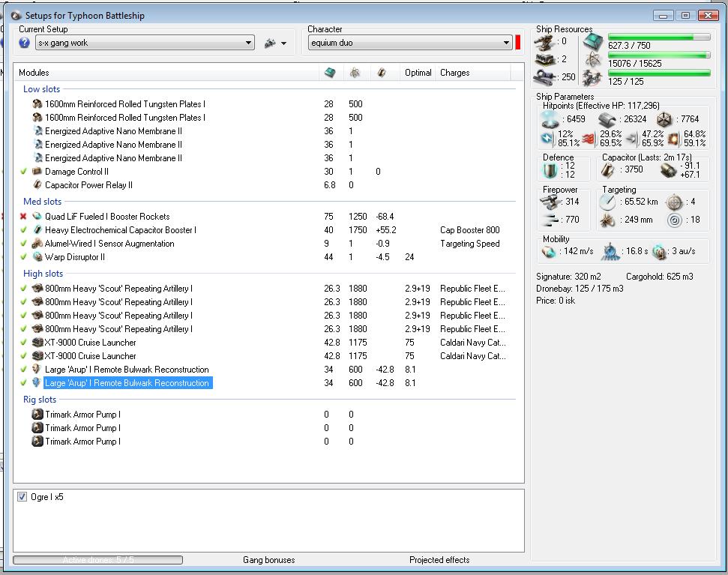Collapse the Med slots group
This screenshot has width=728, height=575.
(42, 202)
